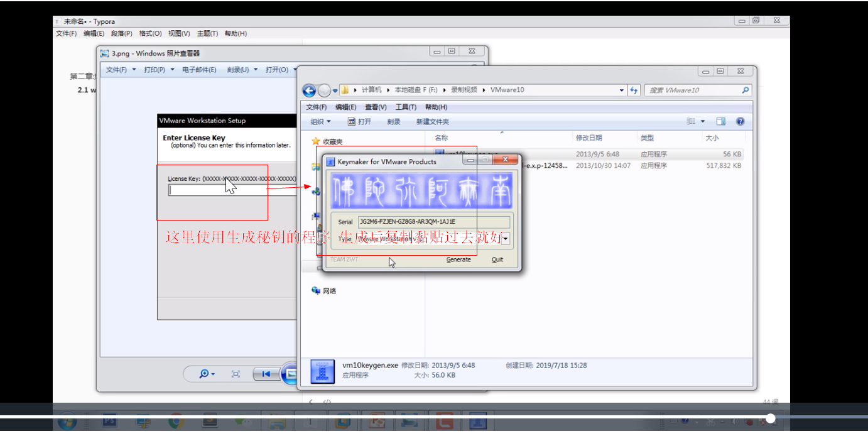Image resolution: width=868 pixels, height=436 pixels.
Task: Click Keymaker title bar icon
Action: point(330,162)
